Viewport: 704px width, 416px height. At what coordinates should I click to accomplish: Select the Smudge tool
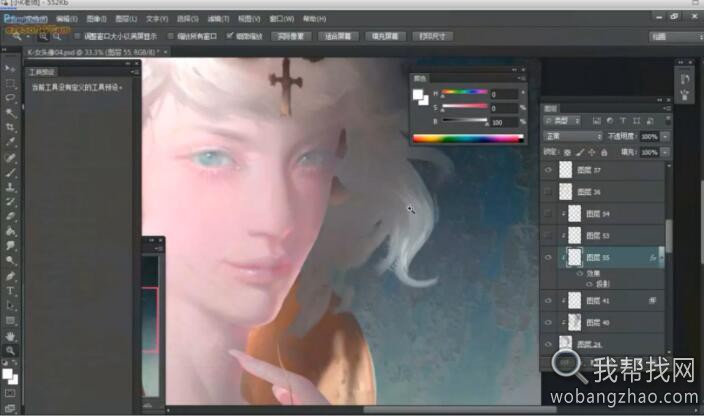pos(10,245)
